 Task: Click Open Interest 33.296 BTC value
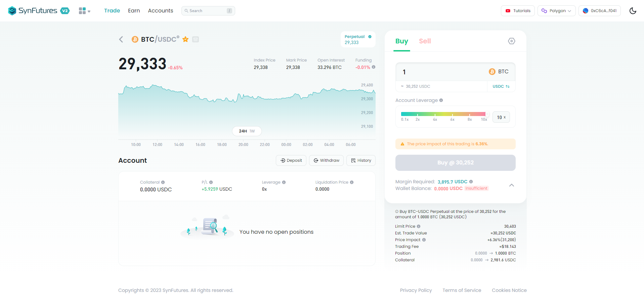(330, 67)
